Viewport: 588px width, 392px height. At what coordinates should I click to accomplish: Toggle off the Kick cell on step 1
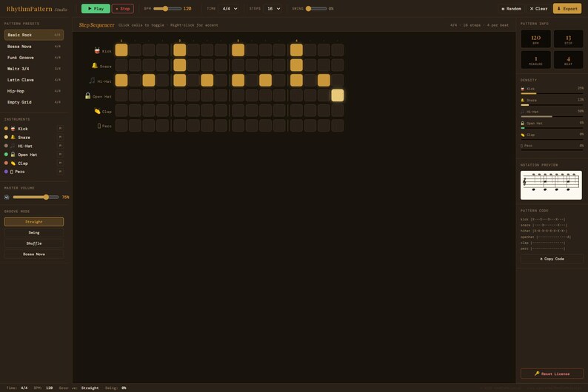coord(121,50)
